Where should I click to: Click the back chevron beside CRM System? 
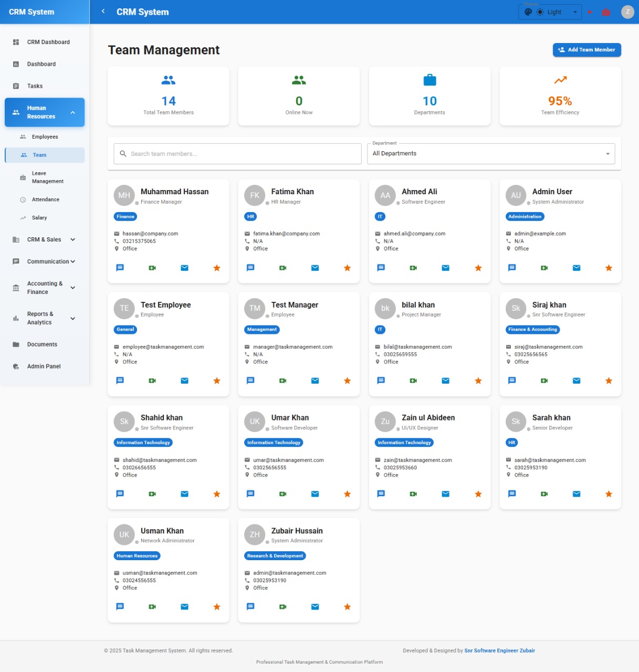(x=103, y=11)
